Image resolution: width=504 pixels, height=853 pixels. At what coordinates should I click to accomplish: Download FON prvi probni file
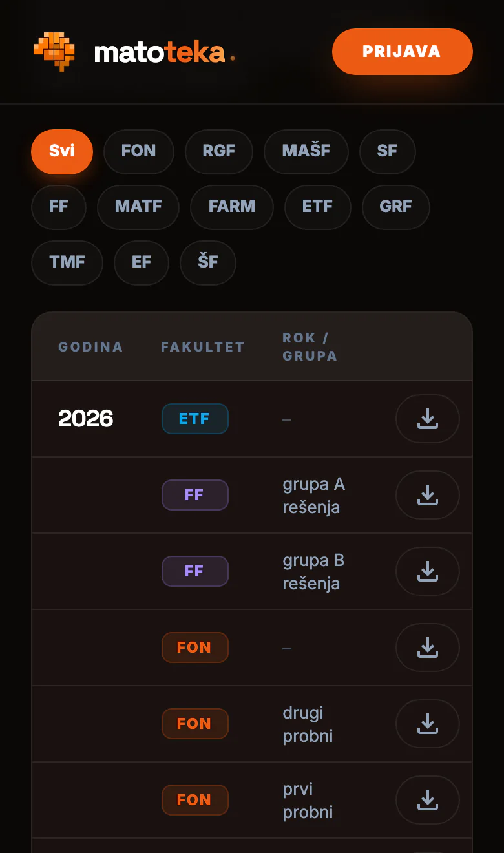(x=428, y=800)
